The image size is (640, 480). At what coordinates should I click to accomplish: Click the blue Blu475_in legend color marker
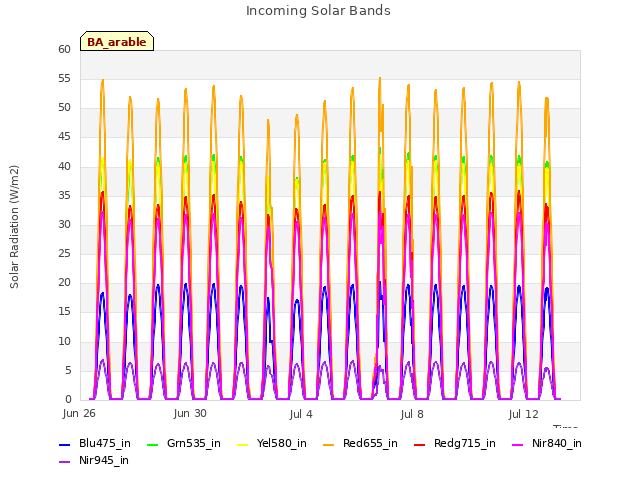click(64, 444)
